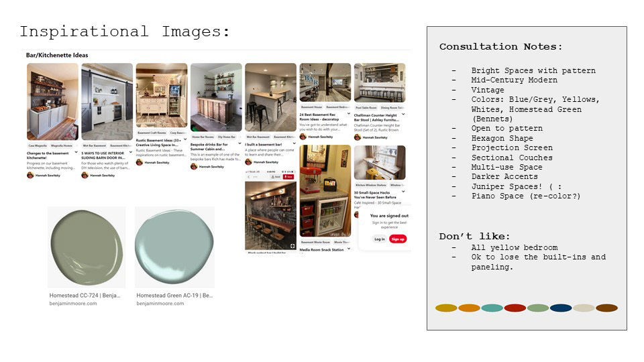Click the avatar under Rustic Basement Ideas pin
Image resolution: width=644 pixels, height=362 pixels.
coord(140,162)
